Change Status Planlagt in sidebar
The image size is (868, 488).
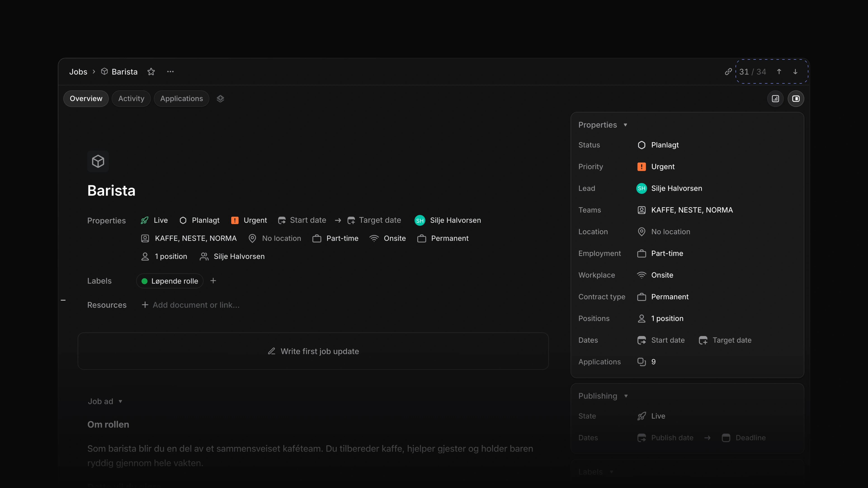658,145
